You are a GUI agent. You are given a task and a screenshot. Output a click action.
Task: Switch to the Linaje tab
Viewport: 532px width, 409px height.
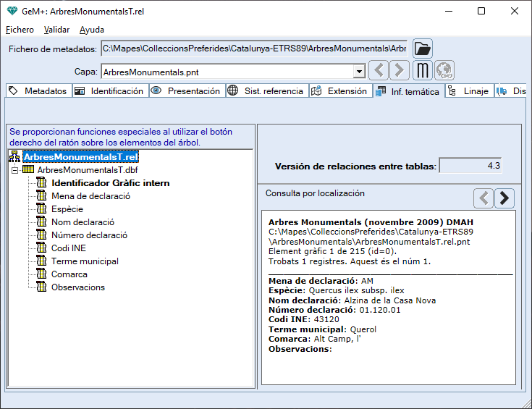pyautogui.click(x=470, y=91)
